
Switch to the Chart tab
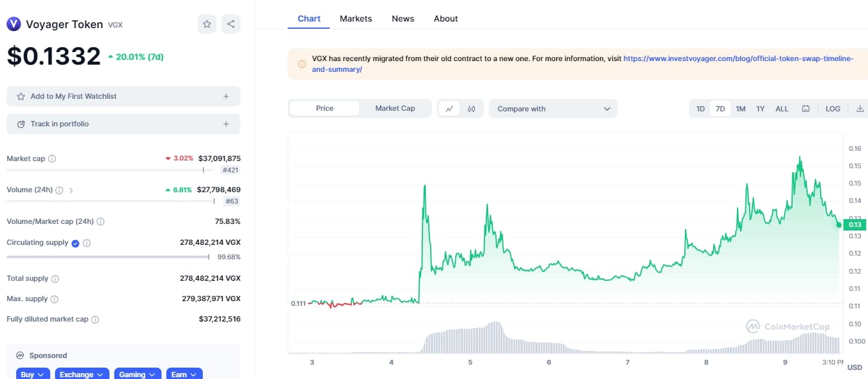coord(309,19)
